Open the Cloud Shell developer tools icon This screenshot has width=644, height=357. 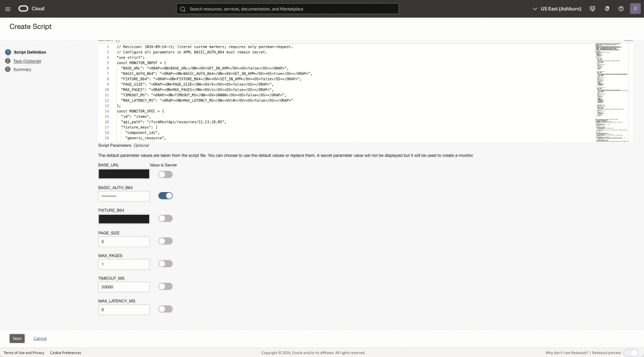[x=592, y=9]
